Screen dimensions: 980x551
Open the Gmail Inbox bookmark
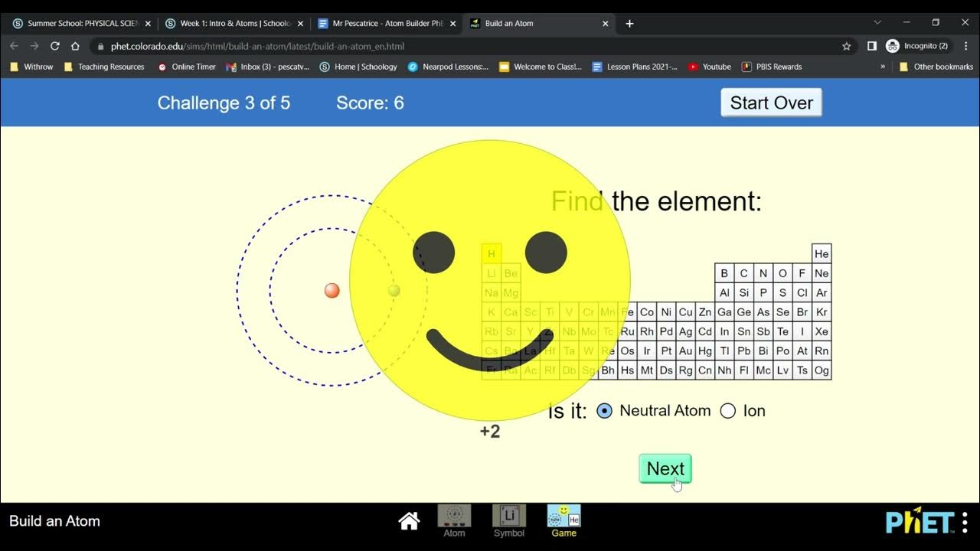click(x=268, y=67)
